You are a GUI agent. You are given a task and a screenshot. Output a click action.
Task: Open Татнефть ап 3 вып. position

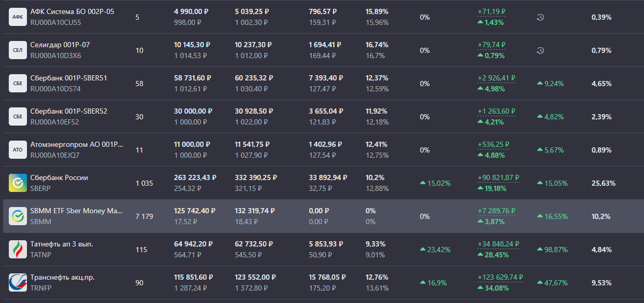[x=62, y=244]
